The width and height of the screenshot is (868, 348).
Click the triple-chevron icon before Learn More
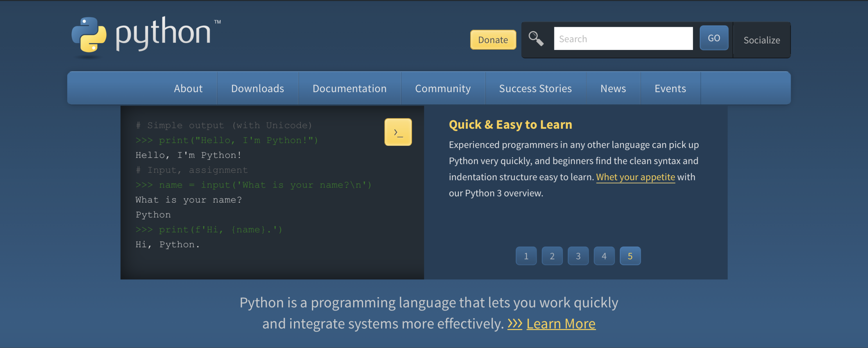[515, 324]
